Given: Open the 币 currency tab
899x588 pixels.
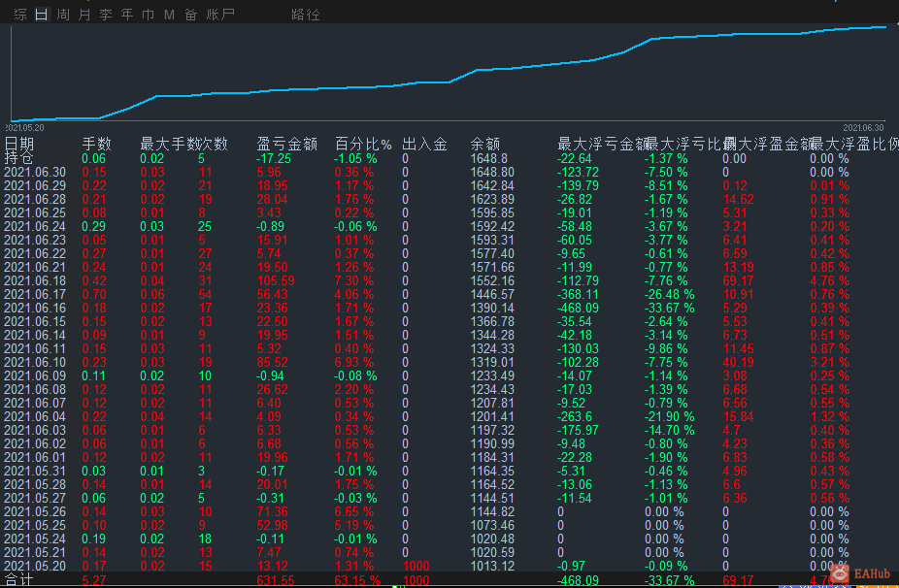Looking at the screenshot, I should (x=148, y=15).
